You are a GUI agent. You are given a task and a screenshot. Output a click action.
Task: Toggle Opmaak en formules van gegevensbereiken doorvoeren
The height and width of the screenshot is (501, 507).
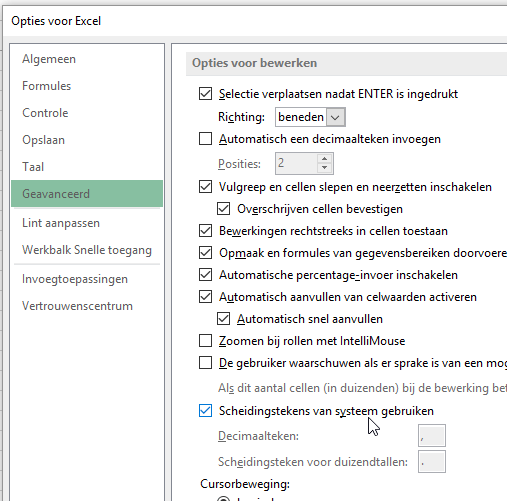tap(205, 253)
